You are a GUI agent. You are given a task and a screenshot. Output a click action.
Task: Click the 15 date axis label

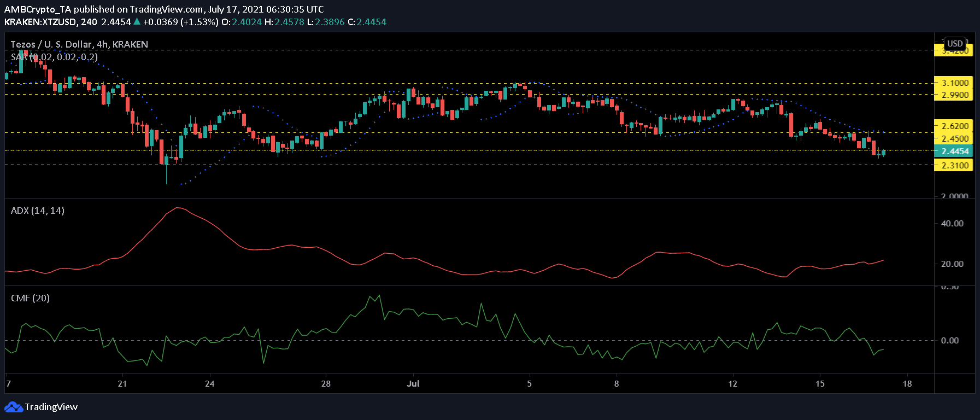click(x=820, y=383)
